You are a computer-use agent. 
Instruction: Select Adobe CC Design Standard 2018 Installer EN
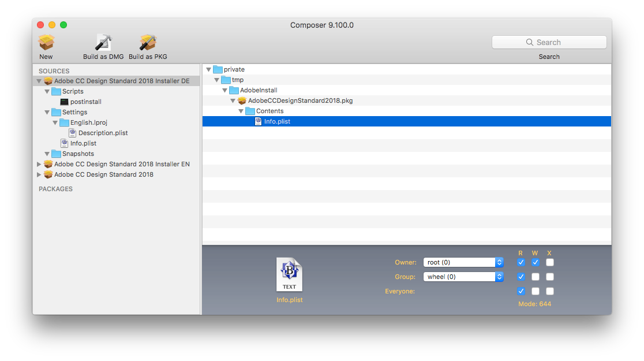click(122, 164)
